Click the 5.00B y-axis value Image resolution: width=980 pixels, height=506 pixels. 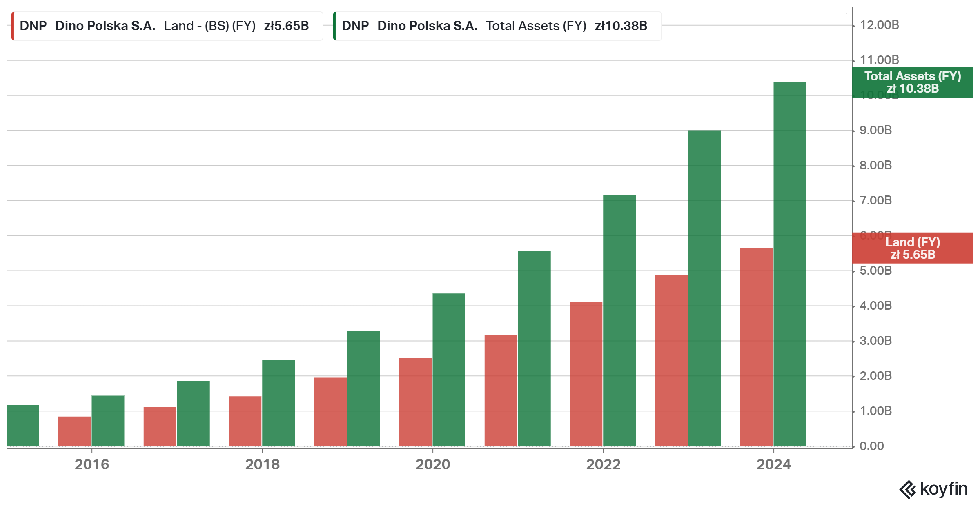point(876,271)
